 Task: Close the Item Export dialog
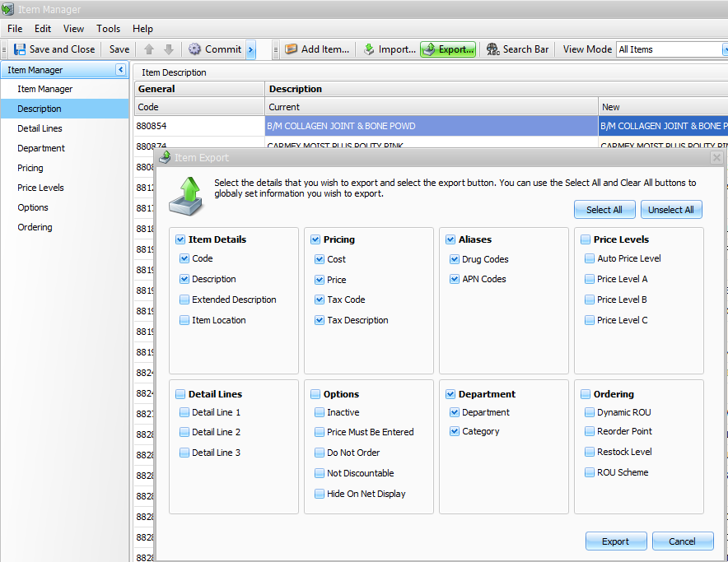[x=716, y=157]
